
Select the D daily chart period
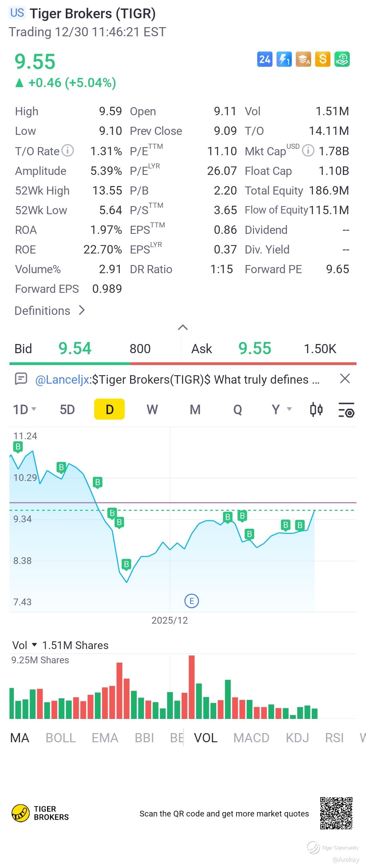click(109, 409)
